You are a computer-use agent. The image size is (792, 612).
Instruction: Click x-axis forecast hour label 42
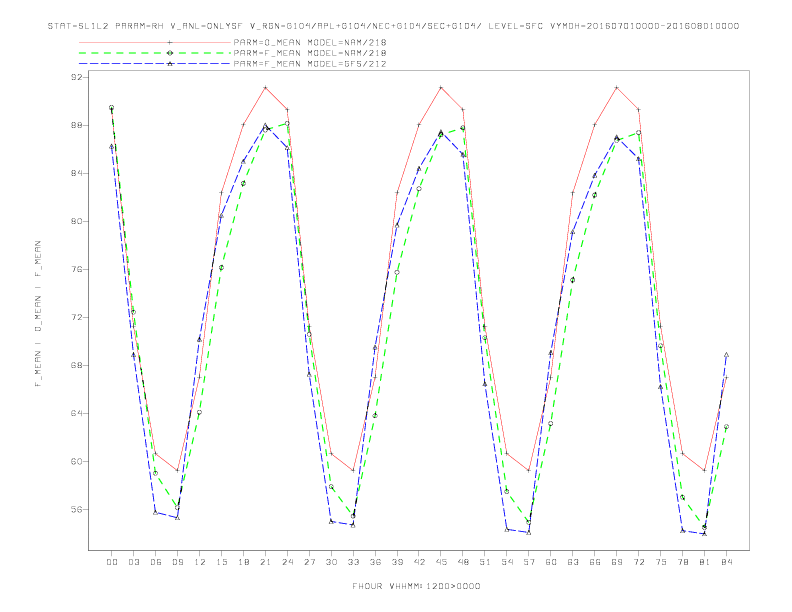419,562
